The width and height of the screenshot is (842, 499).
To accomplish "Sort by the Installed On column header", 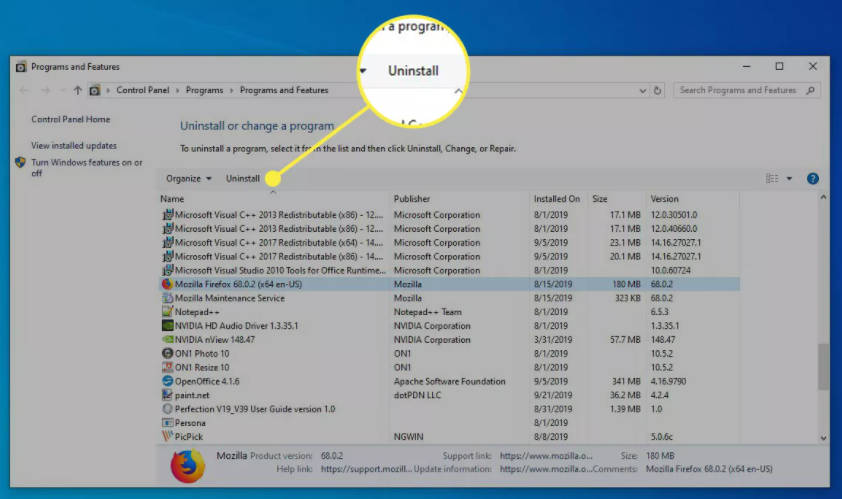I will tap(557, 199).
